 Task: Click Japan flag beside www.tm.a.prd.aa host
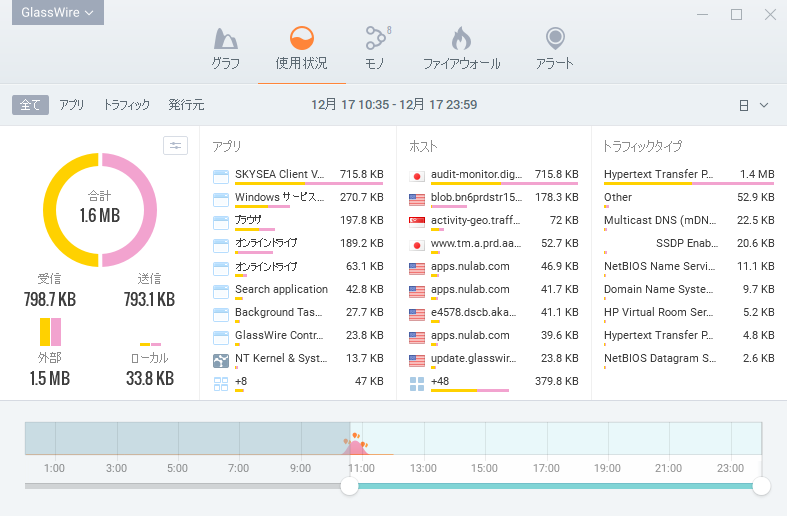click(x=417, y=246)
